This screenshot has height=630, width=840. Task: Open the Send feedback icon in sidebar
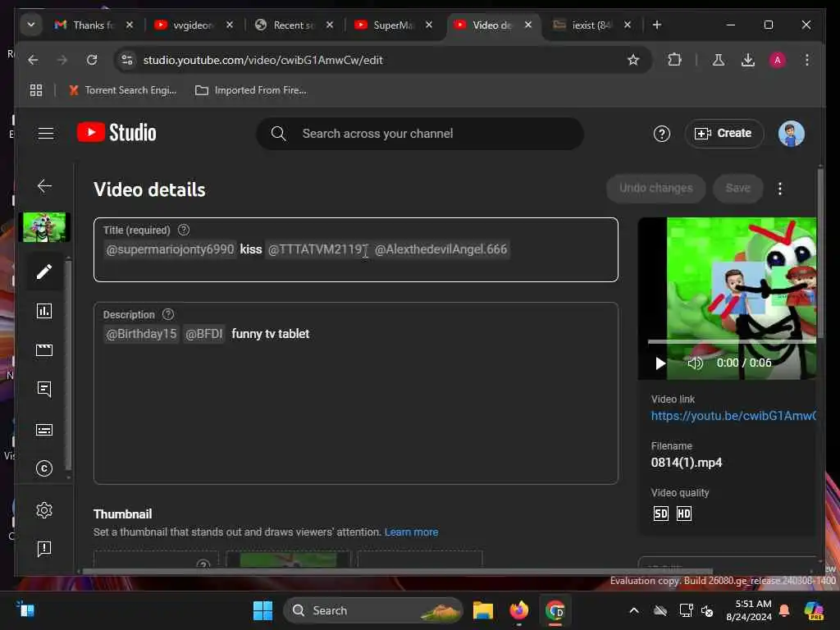[x=44, y=548]
